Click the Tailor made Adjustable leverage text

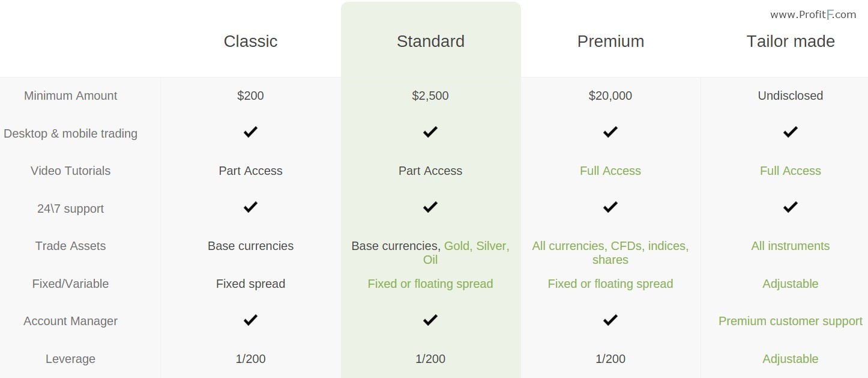791,359
